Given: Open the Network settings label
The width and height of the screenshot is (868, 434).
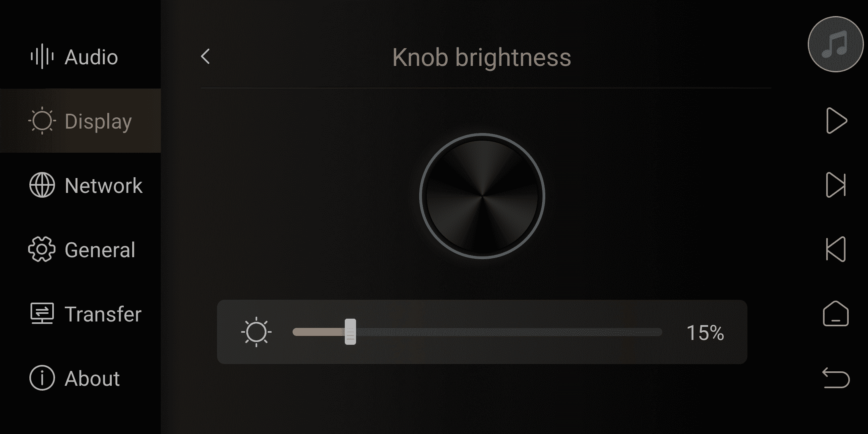Looking at the screenshot, I should [x=104, y=186].
